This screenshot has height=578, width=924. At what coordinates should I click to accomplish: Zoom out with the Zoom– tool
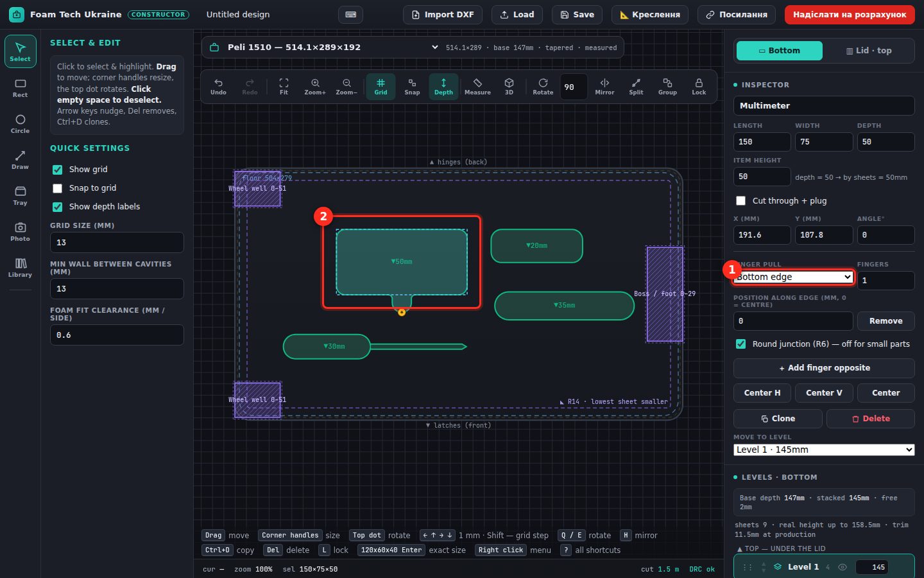pyautogui.click(x=346, y=87)
